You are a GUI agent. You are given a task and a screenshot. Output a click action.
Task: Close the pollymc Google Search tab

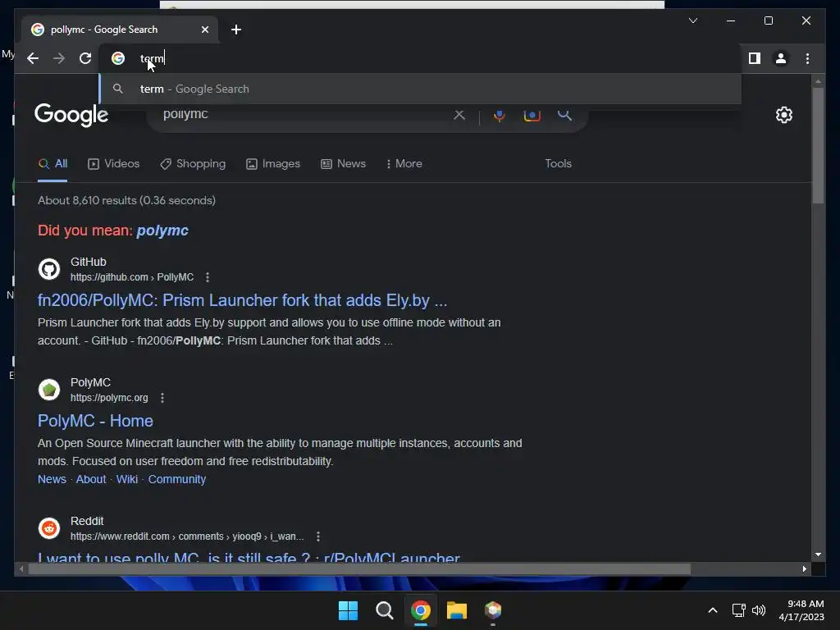[204, 30]
